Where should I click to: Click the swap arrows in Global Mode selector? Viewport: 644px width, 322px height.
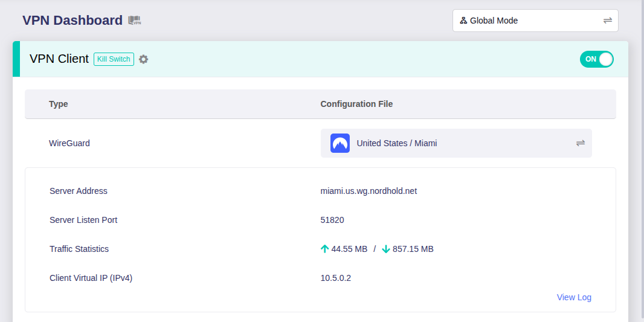[x=607, y=21]
